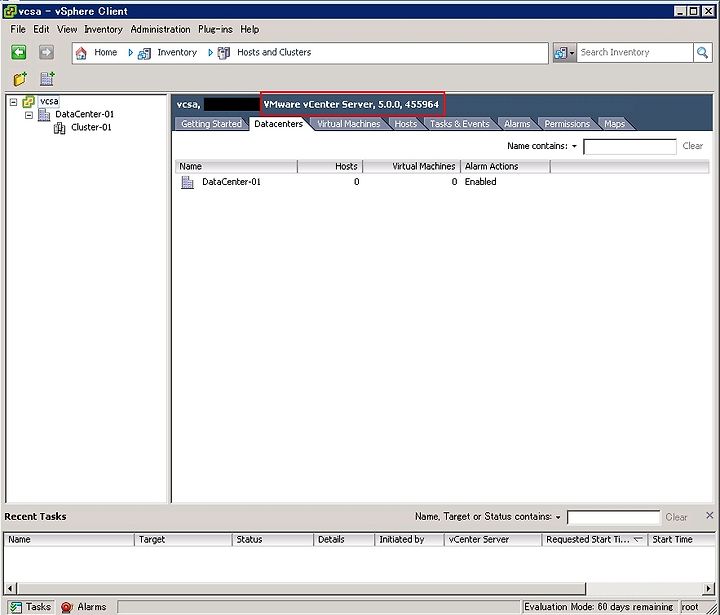This screenshot has height=615, width=720.
Task: Select Cluster-01 in the inventory tree
Action: [x=91, y=128]
